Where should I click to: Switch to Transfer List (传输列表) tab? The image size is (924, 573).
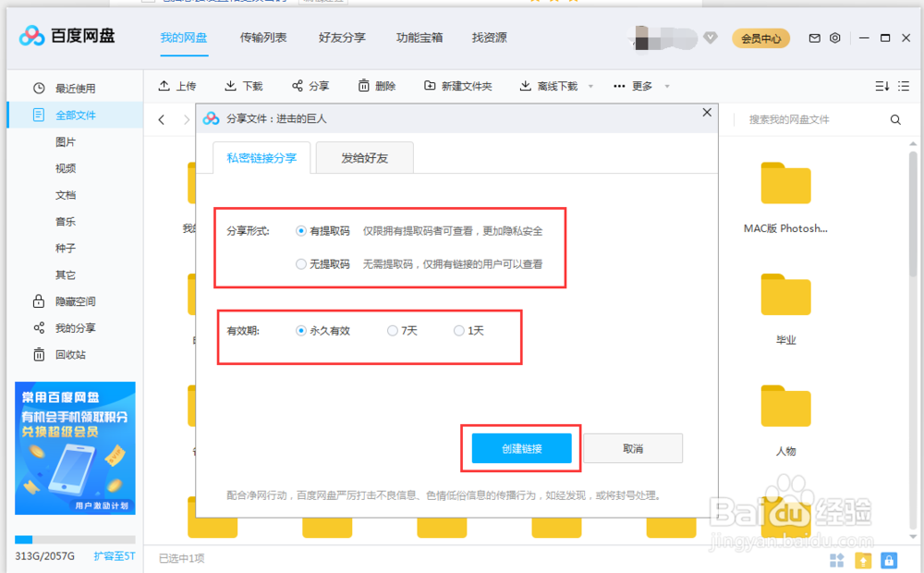pos(262,38)
